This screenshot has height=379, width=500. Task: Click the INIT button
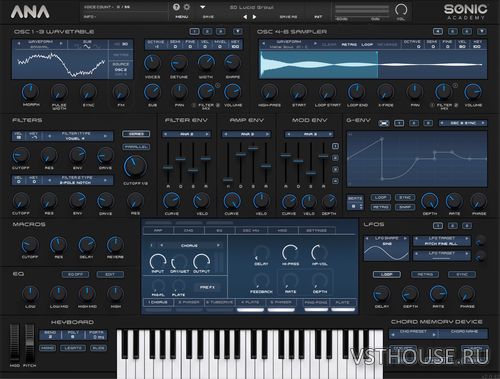318,17
